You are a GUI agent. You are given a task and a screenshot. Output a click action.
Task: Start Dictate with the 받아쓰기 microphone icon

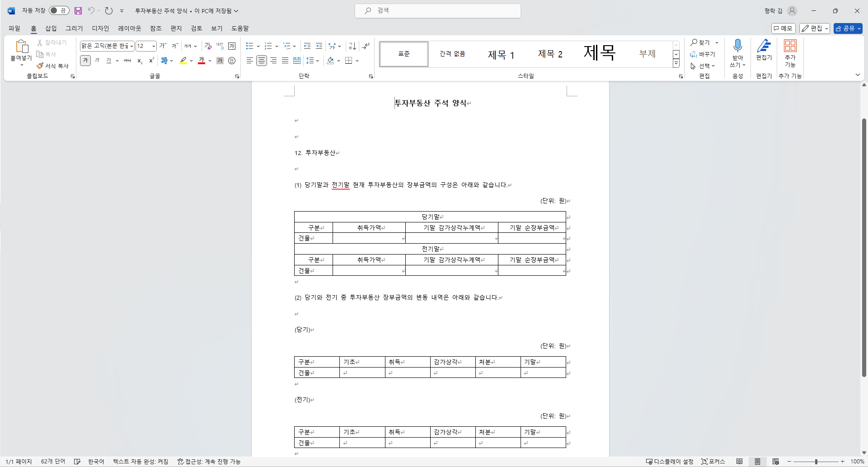click(737, 50)
